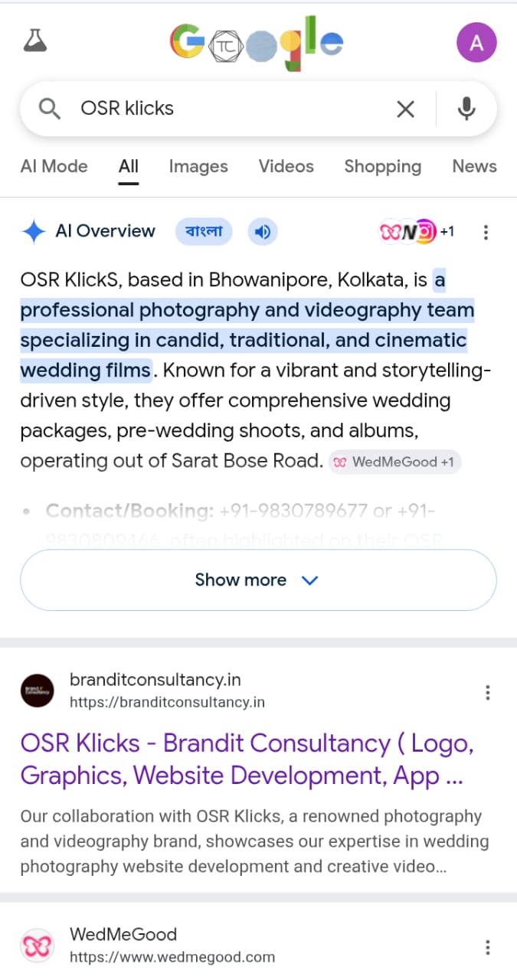Image resolution: width=517 pixels, height=980 pixels.
Task: Switch to the Images tab
Action: click(x=198, y=166)
